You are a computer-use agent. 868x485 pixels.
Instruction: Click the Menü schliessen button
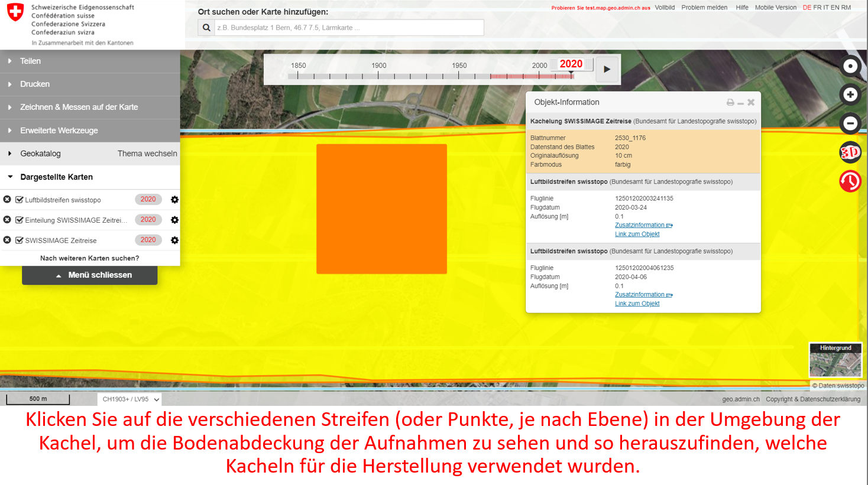90,275
